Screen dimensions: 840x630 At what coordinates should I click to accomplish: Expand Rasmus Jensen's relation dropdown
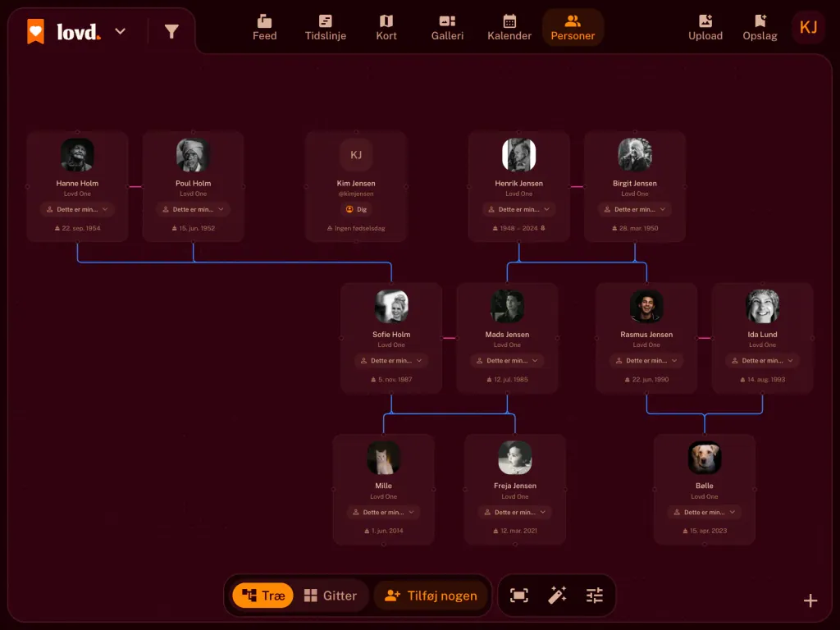point(646,361)
